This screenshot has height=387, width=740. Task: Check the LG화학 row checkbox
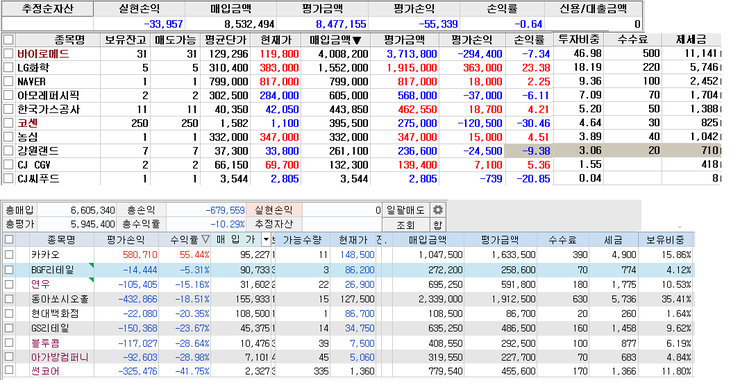pyautogui.click(x=8, y=67)
